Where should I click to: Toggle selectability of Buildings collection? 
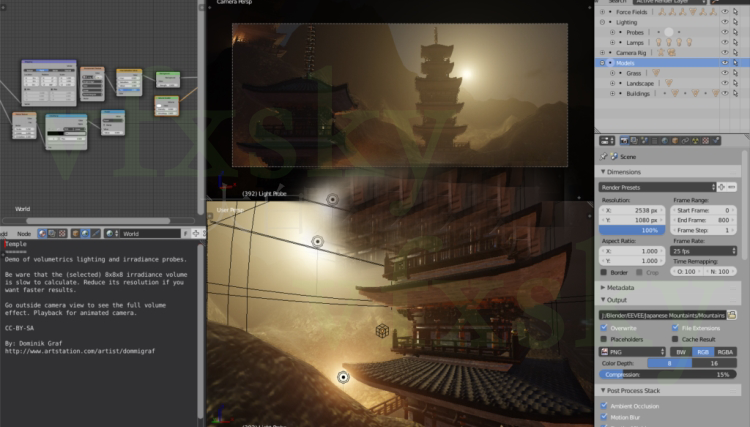coord(736,93)
